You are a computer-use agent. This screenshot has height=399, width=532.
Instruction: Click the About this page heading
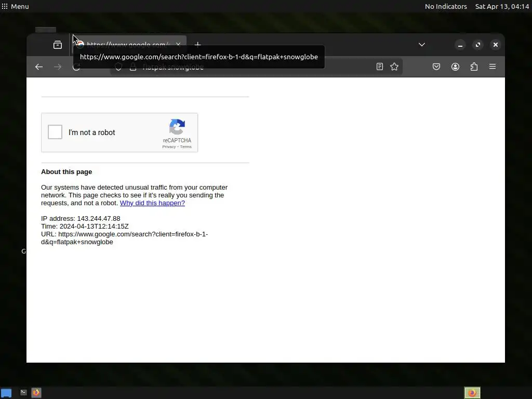(x=66, y=171)
